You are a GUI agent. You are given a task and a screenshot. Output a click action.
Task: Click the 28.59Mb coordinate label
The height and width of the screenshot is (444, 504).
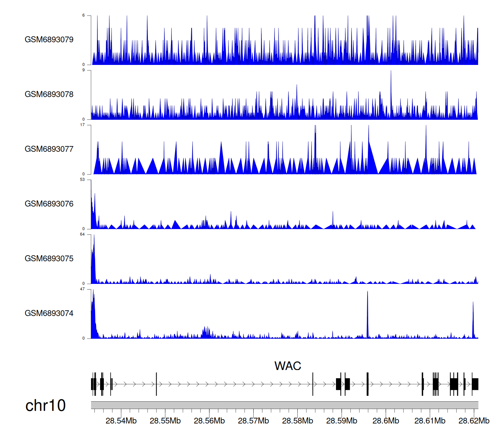coord(342,421)
